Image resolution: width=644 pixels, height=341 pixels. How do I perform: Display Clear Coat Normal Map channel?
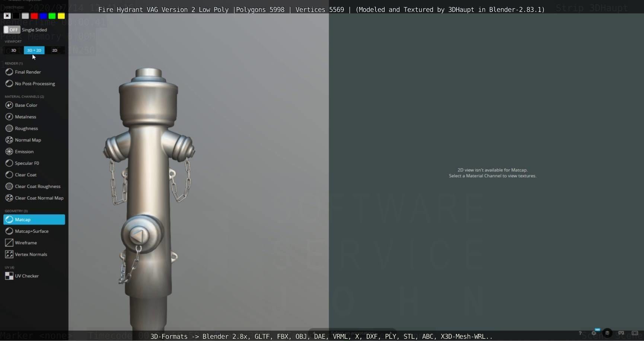tap(34, 198)
